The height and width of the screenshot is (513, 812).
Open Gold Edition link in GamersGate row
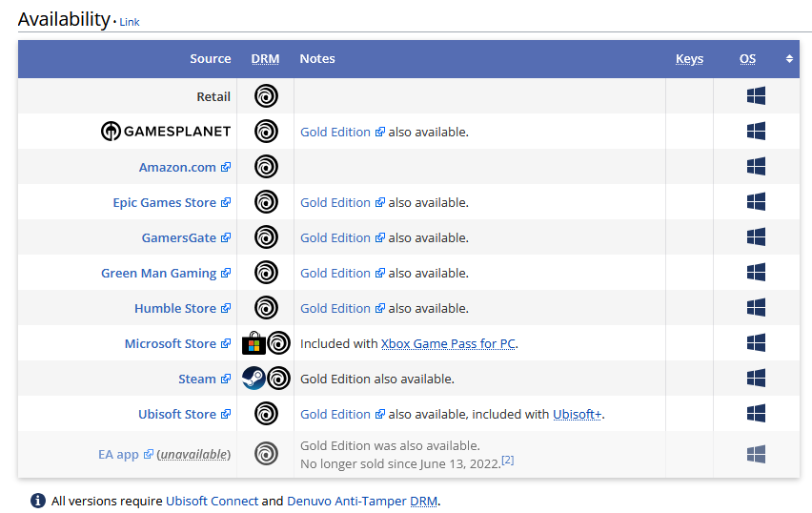click(x=342, y=237)
